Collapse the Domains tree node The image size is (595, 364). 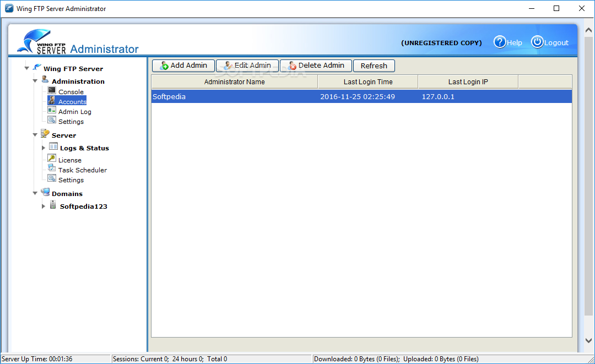[35, 193]
